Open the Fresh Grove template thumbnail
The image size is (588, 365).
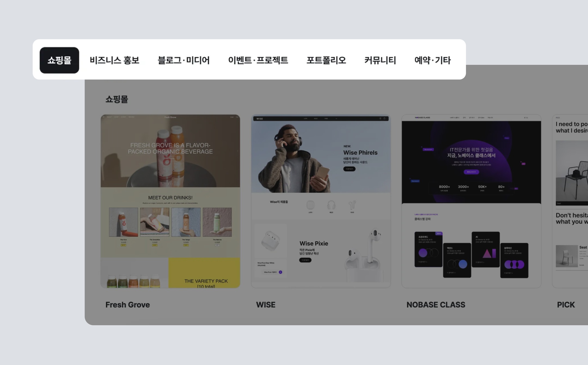pos(170,201)
